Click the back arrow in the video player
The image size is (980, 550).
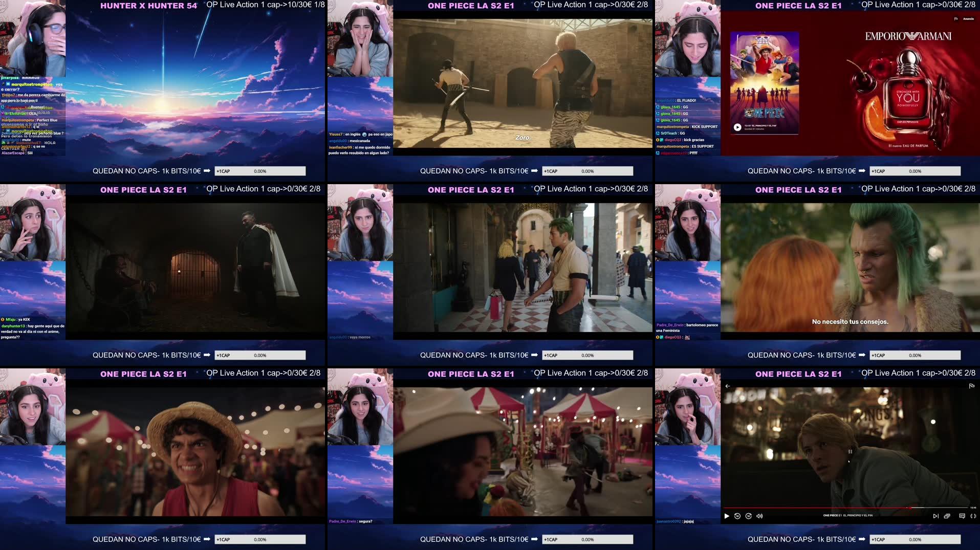(x=728, y=386)
